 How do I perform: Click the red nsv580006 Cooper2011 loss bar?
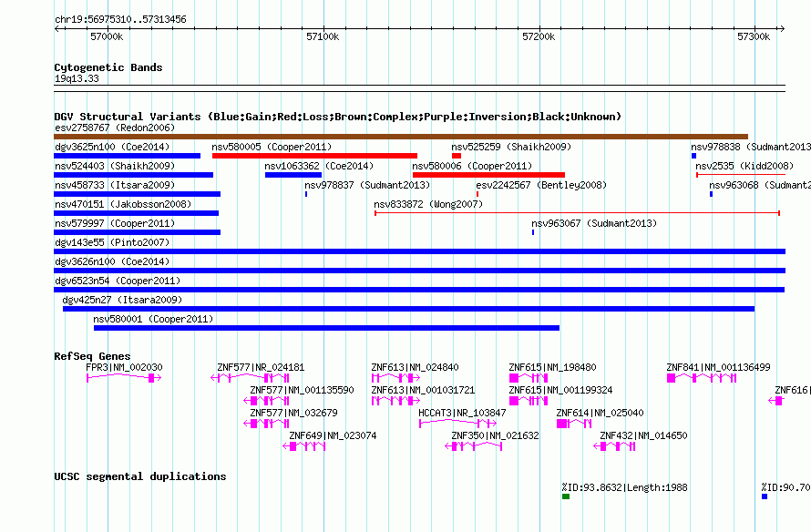pyautogui.click(x=488, y=175)
